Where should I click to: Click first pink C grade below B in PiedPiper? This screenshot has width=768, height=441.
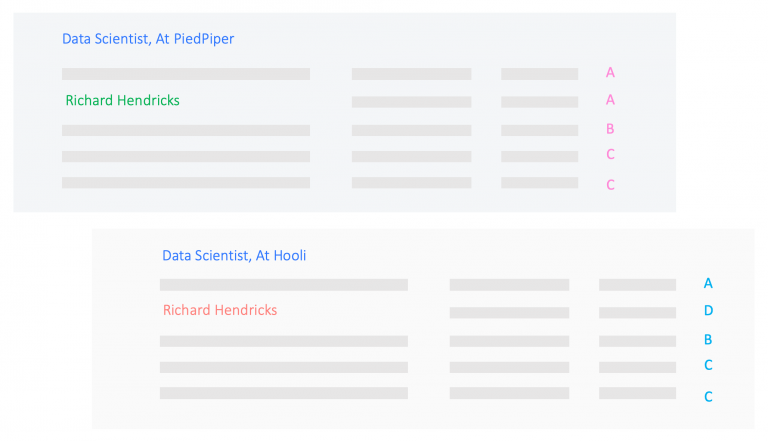pyautogui.click(x=610, y=154)
